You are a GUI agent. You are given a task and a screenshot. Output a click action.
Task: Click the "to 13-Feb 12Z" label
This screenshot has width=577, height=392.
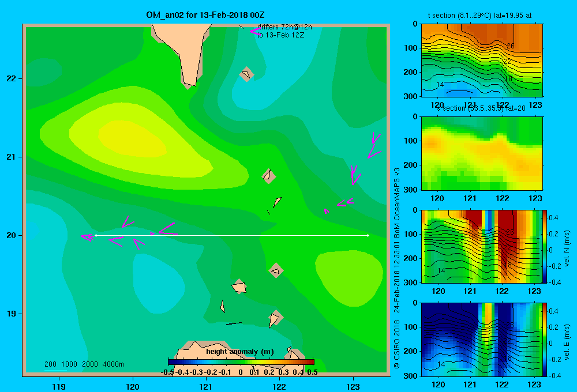(281, 35)
